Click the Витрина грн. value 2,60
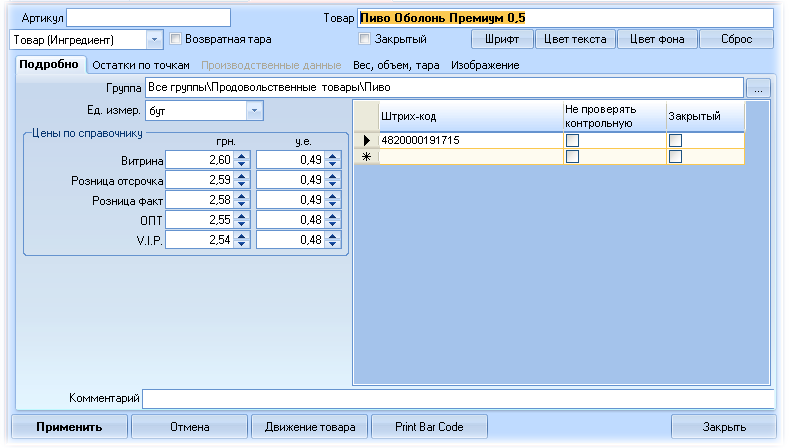Viewport: 789px width, 448px height. (x=200, y=160)
